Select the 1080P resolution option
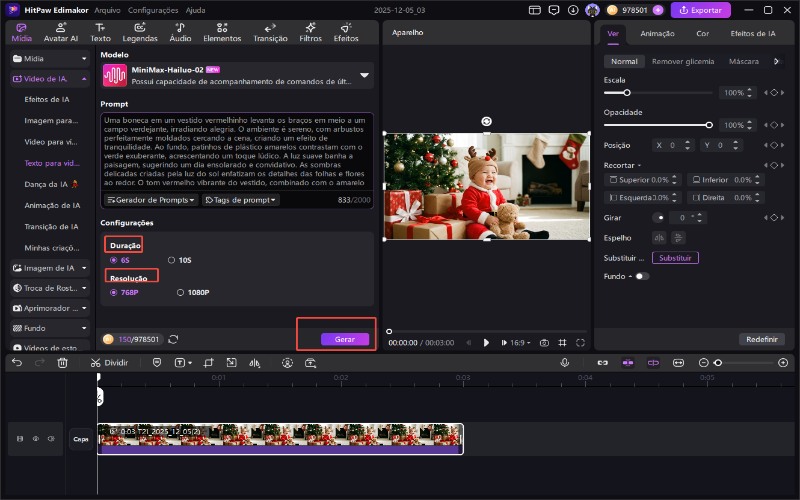 [193, 292]
